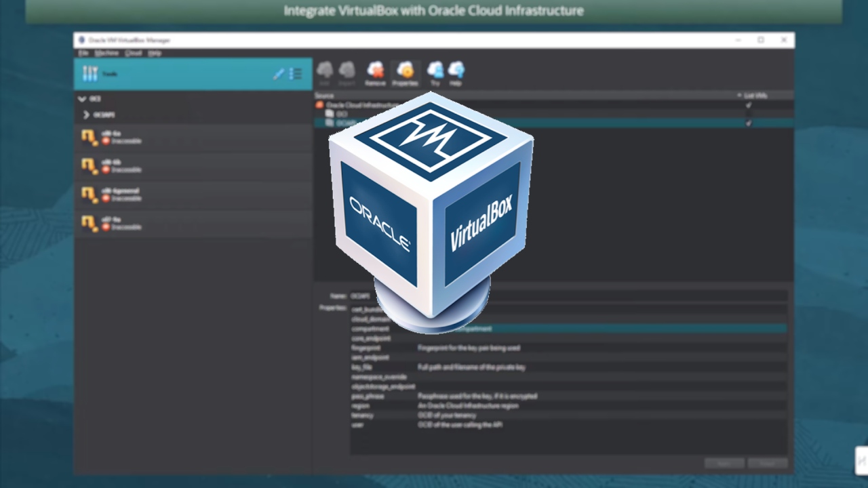Toggle List VMs checkbox for OCIAPI
868x488 pixels.
click(x=749, y=123)
